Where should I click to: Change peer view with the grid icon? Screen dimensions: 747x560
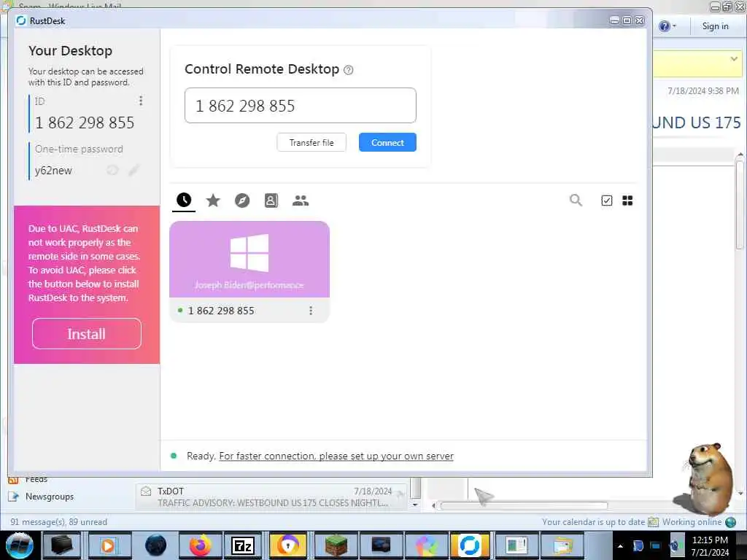tap(627, 201)
